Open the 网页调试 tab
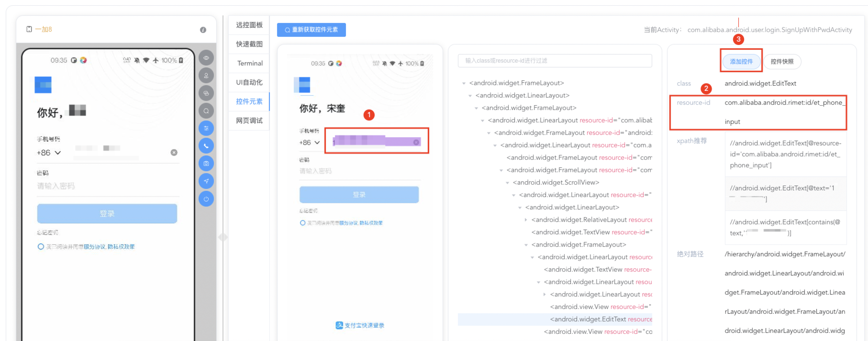Image resolution: width=868 pixels, height=341 pixels. [249, 121]
